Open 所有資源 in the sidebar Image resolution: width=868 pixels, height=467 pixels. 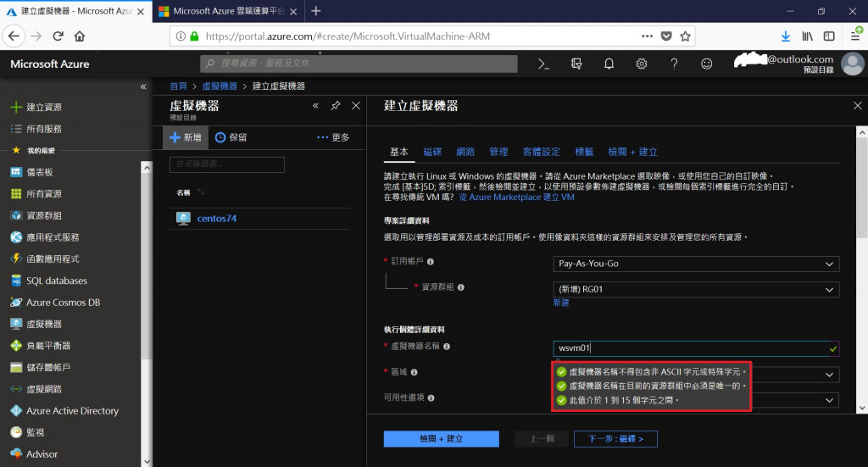tap(36, 193)
